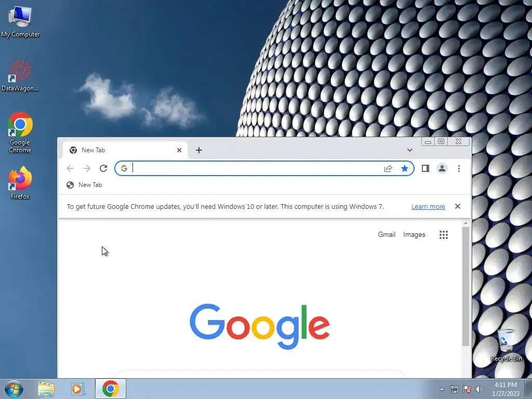The width and height of the screenshot is (532, 399).
Task: Share this page via the share icon
Action: pyautogui.click(x=388, y=169)
